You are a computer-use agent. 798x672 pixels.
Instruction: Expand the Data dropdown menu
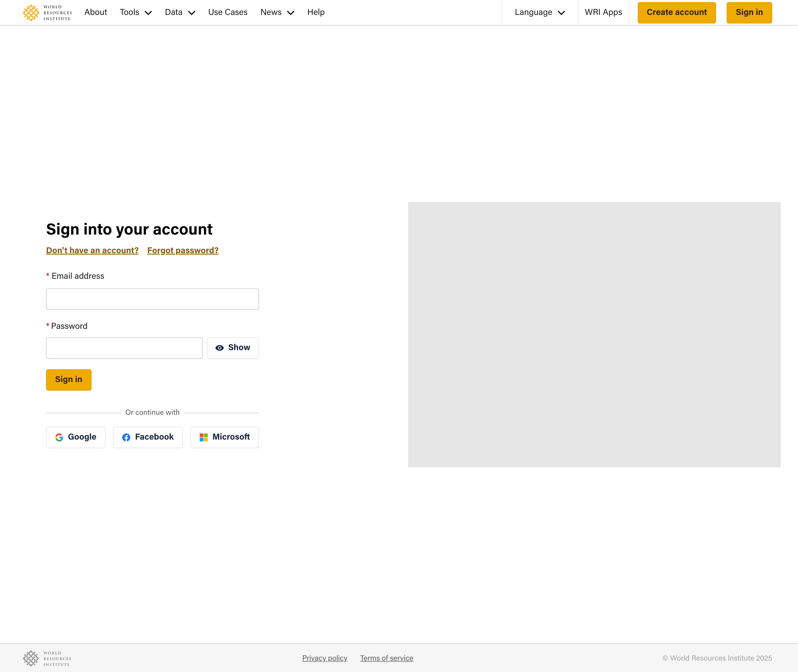coord(180,13)
